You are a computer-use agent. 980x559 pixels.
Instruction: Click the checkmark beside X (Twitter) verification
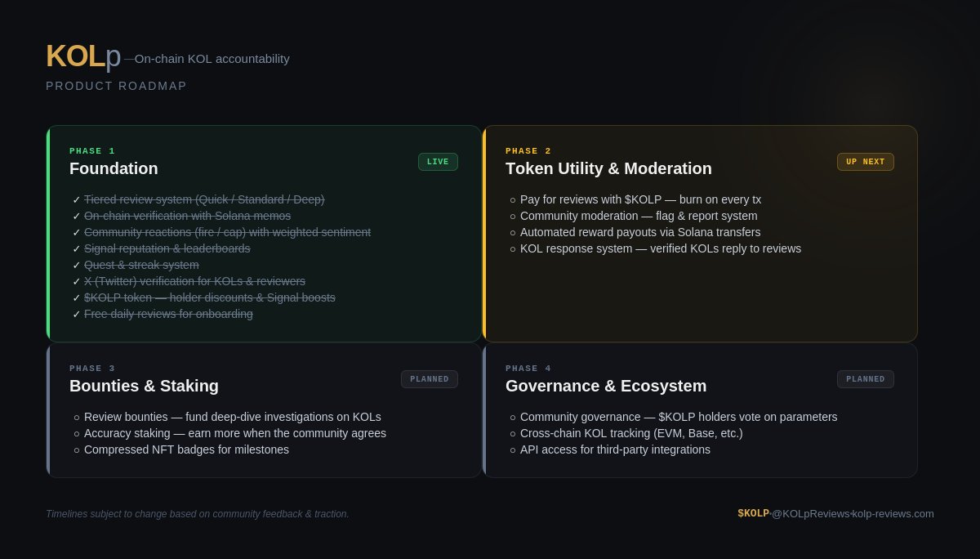tap(77, 281)
